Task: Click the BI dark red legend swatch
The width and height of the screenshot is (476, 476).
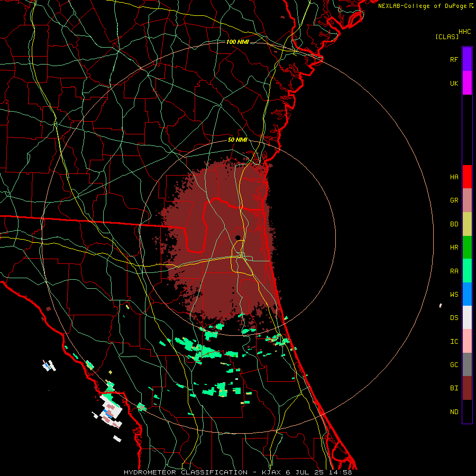Action: [467, 388]
